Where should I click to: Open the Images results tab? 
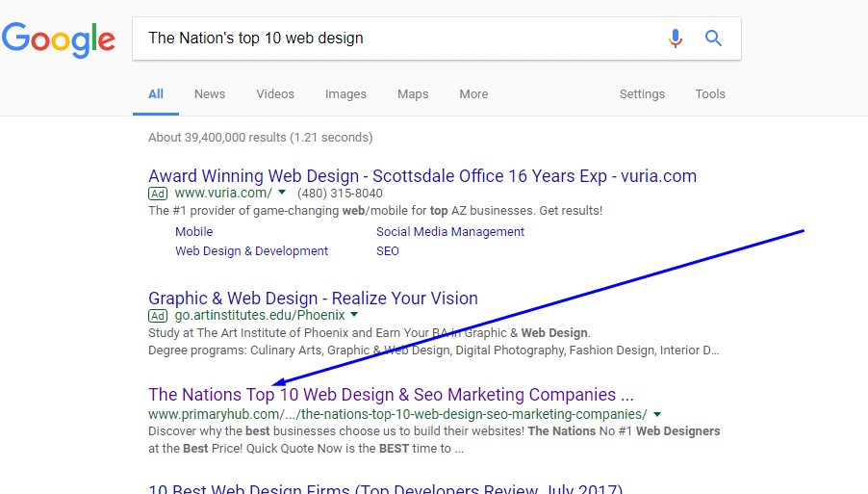(345, 94)
